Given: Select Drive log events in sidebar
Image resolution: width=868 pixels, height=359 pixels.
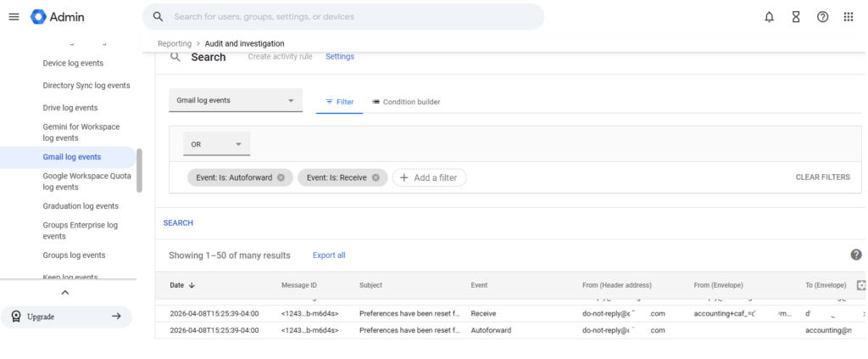Looking at the screenshot, I should pos(70,108).
